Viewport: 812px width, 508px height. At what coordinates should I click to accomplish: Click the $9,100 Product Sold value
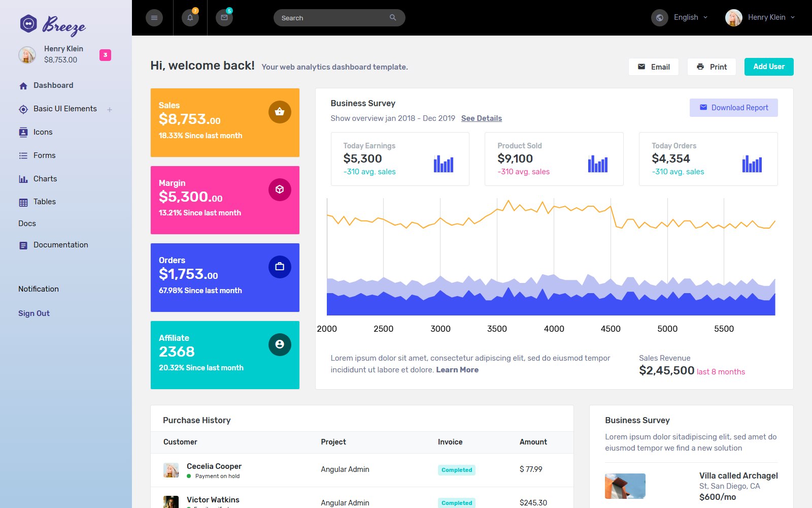(x=515, y=158)
